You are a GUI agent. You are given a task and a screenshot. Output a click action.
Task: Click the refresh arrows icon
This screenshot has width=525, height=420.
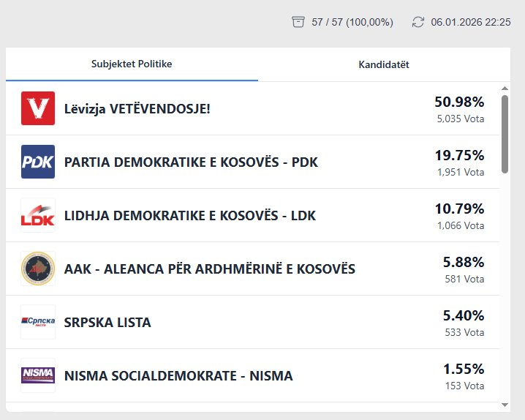click(418, 22)
